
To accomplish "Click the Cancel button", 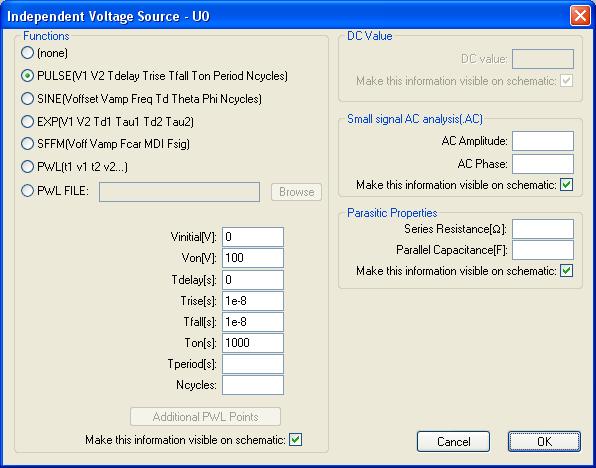I will coord(453,441).
